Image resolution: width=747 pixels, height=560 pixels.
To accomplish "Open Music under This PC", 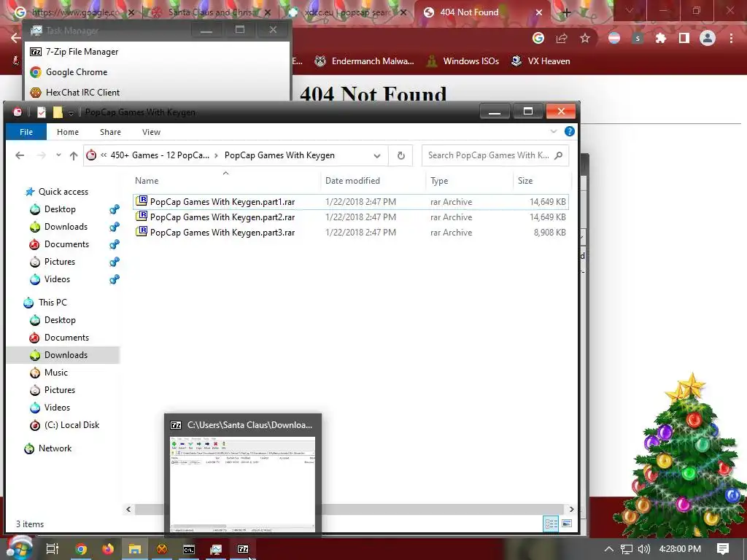I will [55, 373].
